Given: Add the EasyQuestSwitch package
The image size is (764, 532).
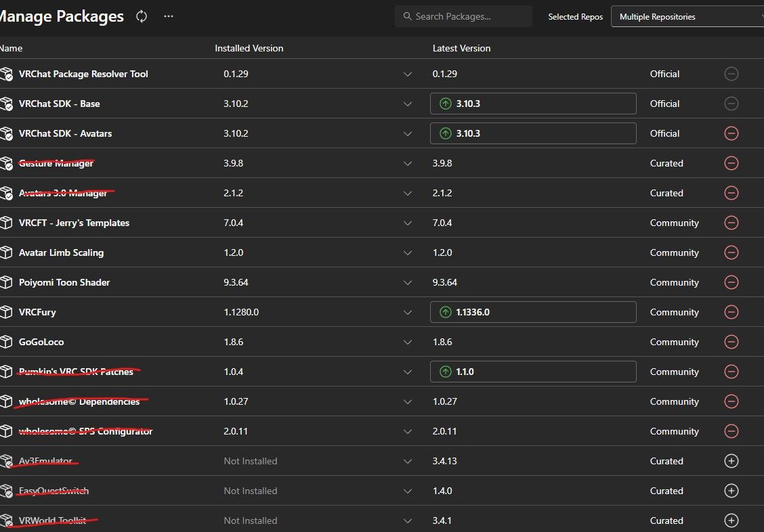Looking at the screenshot, I should coord(731,491).
